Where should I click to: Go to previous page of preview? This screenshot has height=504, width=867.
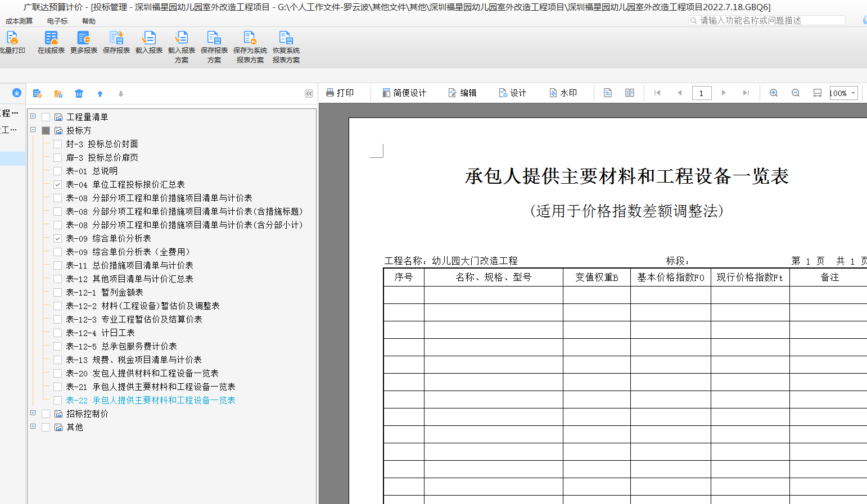pyautogui.click(x=680, y=93)
